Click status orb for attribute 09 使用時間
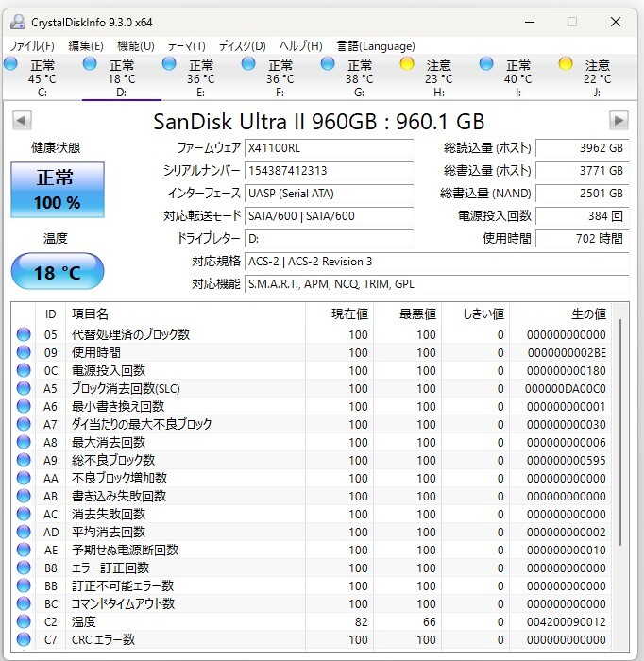The height and width of the screenshot is (661, 644). point(24,352)
